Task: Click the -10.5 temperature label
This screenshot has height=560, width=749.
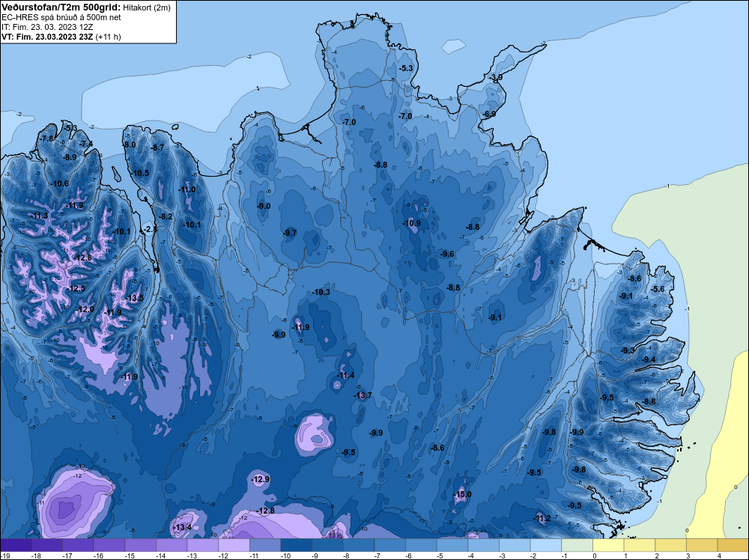Action: pyautogui.click(x=141, y=173)
